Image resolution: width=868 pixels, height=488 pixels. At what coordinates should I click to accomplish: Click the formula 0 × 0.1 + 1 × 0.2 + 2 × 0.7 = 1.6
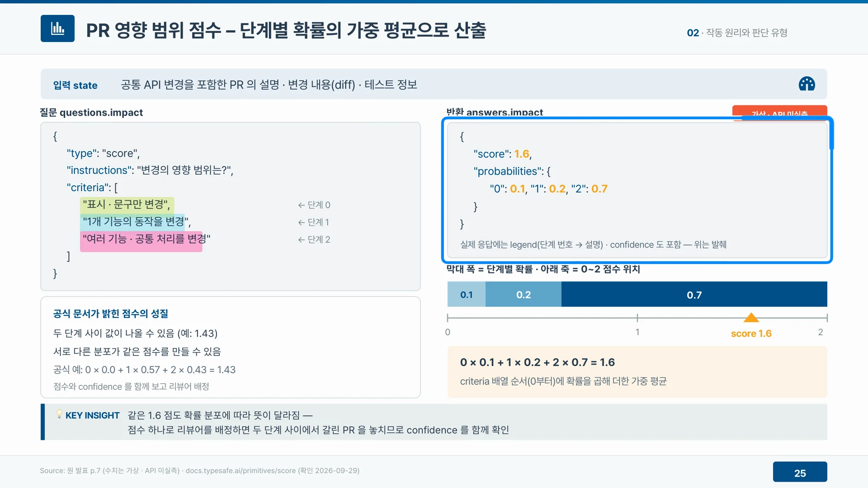538,362
